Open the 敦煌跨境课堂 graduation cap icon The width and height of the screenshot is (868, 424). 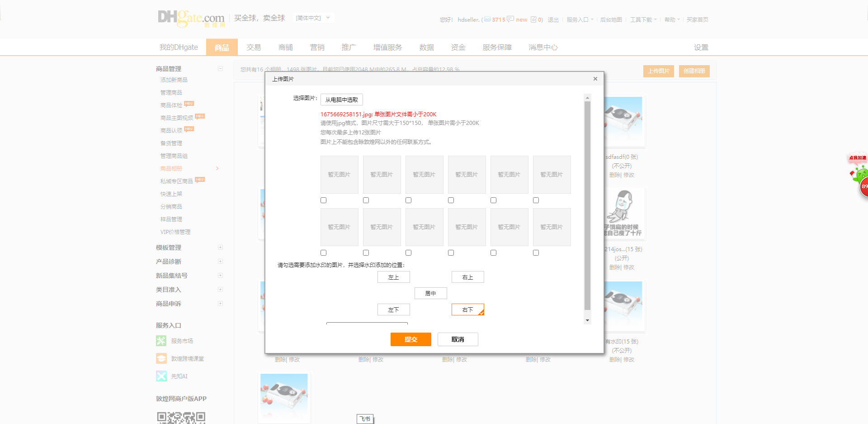point(161,358)
